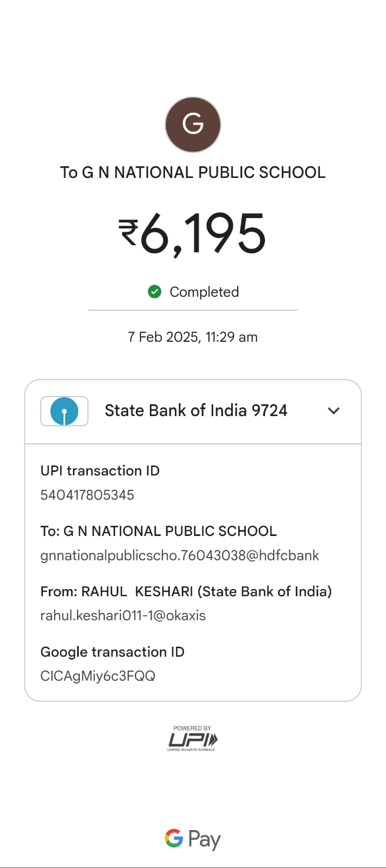386x868 pixels.
Task: Click the Powered by UPI logo
Action: (x=192, y=739)
